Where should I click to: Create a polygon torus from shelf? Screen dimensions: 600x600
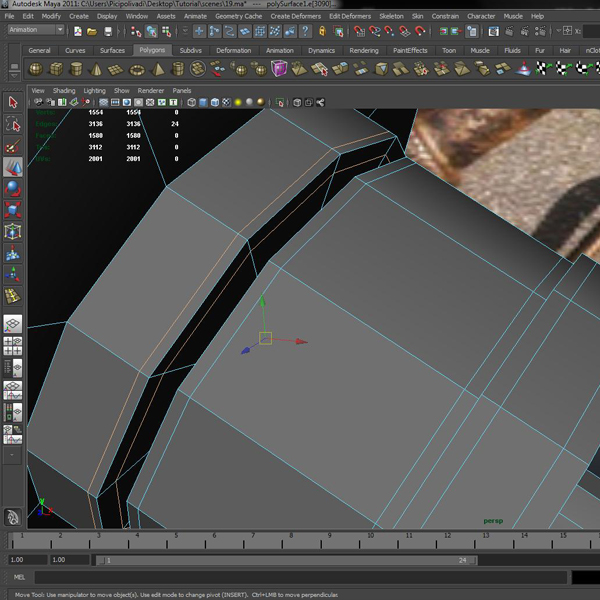click(x=137, y=70)
